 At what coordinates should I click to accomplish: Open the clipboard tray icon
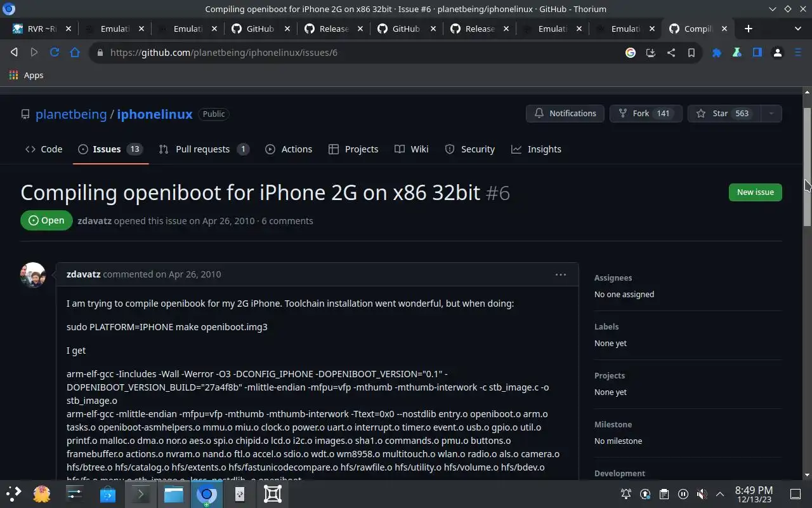664,494
